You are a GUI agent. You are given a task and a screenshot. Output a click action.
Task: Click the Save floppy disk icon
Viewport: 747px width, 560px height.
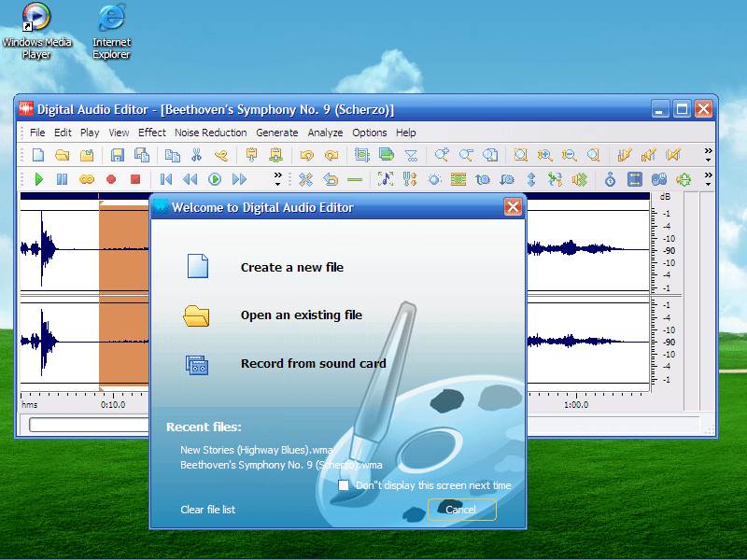tap(118, 155)
